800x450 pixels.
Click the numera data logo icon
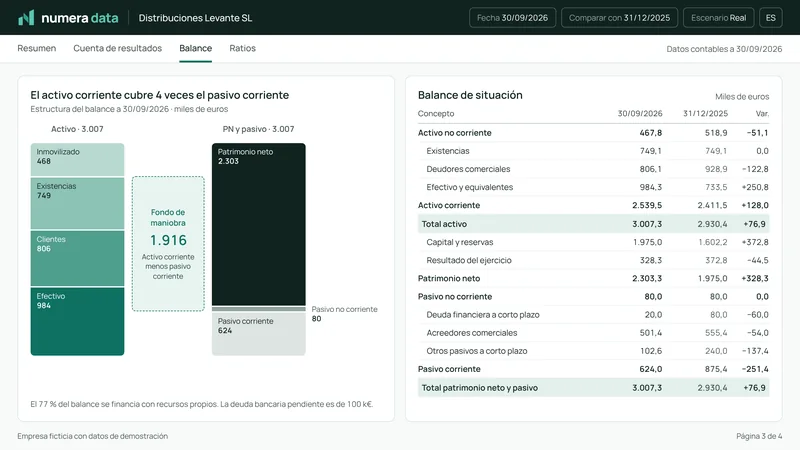pos(26,18)
